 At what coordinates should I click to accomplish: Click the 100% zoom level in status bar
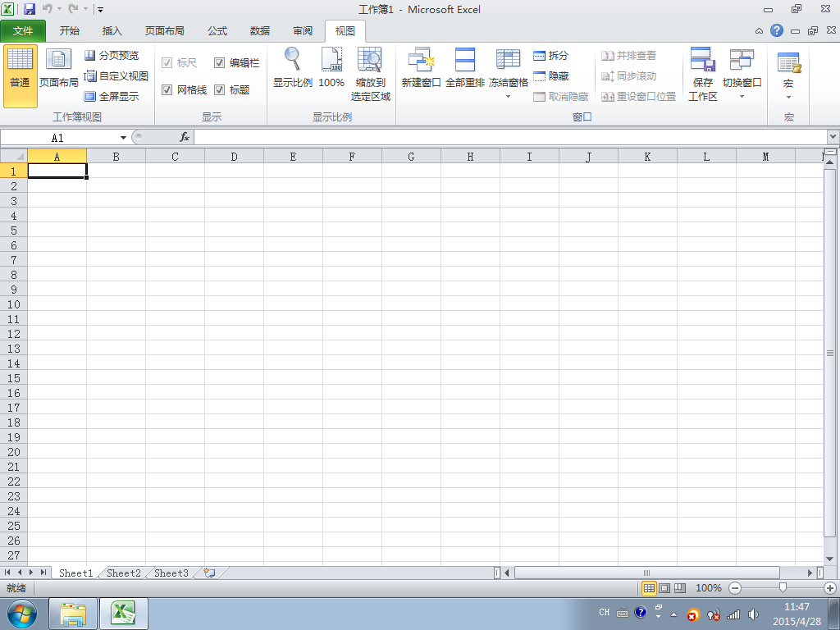(708, 588)
